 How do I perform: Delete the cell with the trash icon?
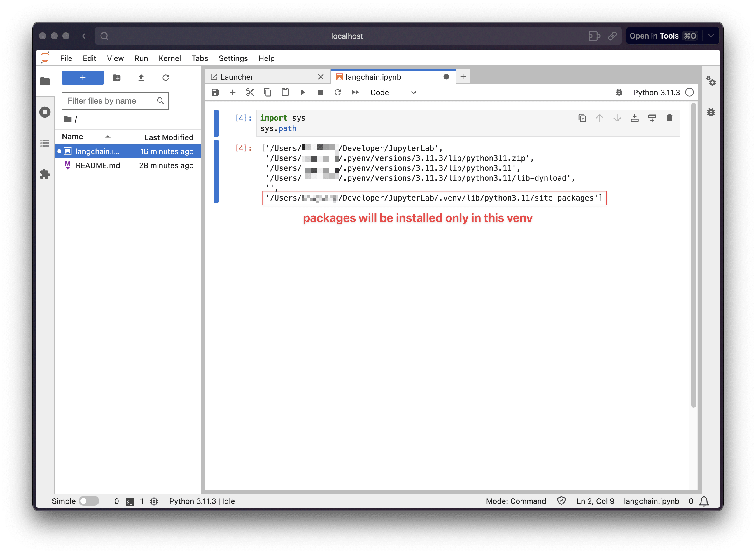pos(670,118)
